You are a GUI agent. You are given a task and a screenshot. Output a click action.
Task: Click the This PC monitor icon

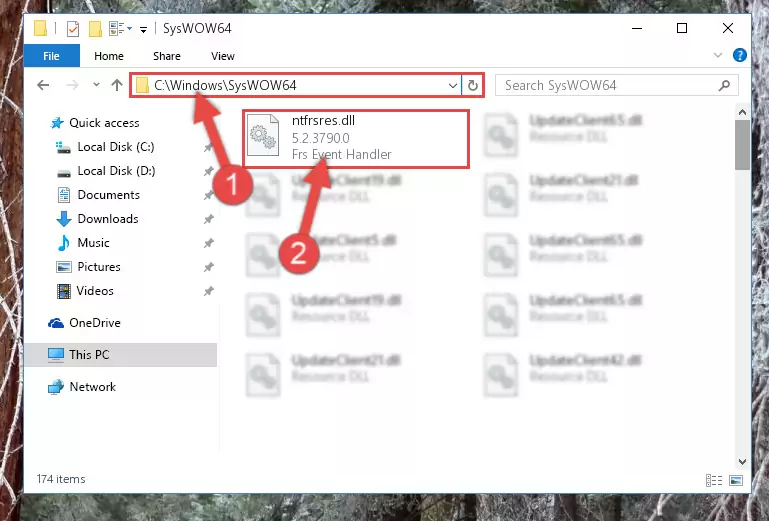[56, 355]
